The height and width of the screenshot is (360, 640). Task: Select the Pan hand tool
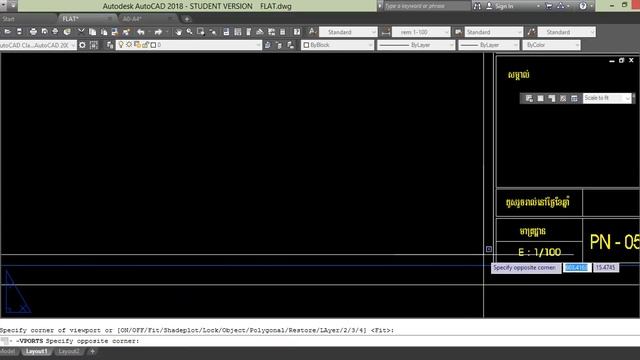click(178, 32)
